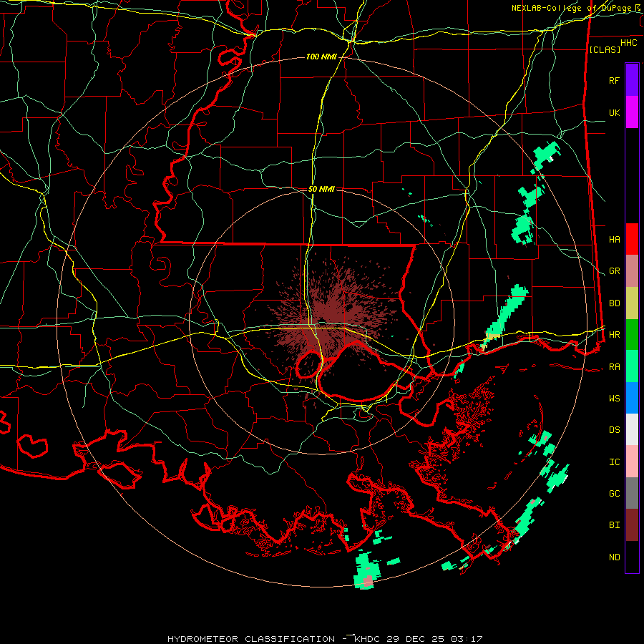Select the GC gray legend swatch
This screenshot has height=644, width=644.
pyautogui.click(x=632, y=493)
